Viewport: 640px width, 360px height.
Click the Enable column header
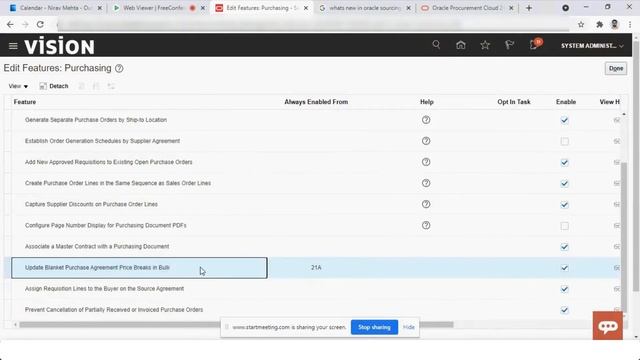point(566,102)
